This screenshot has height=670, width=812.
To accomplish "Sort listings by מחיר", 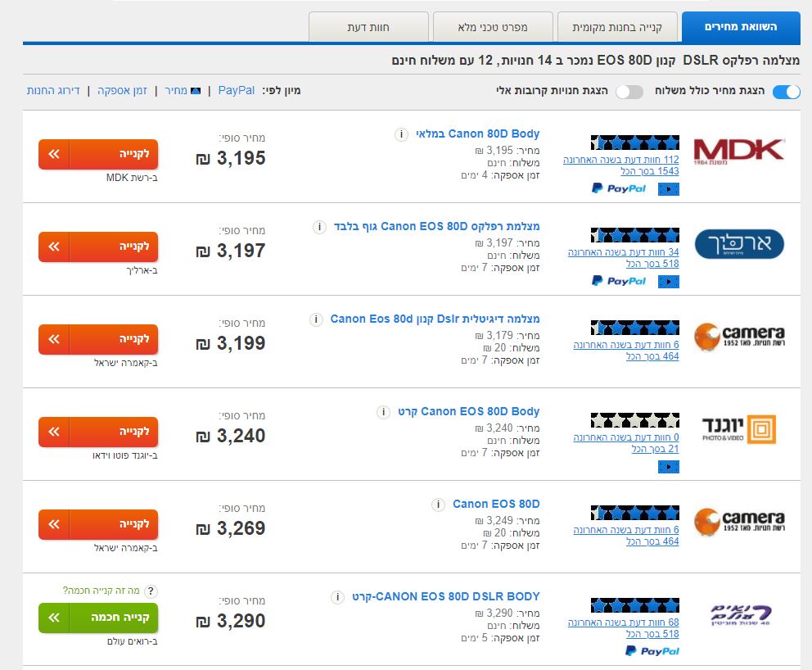I will 175,91.
